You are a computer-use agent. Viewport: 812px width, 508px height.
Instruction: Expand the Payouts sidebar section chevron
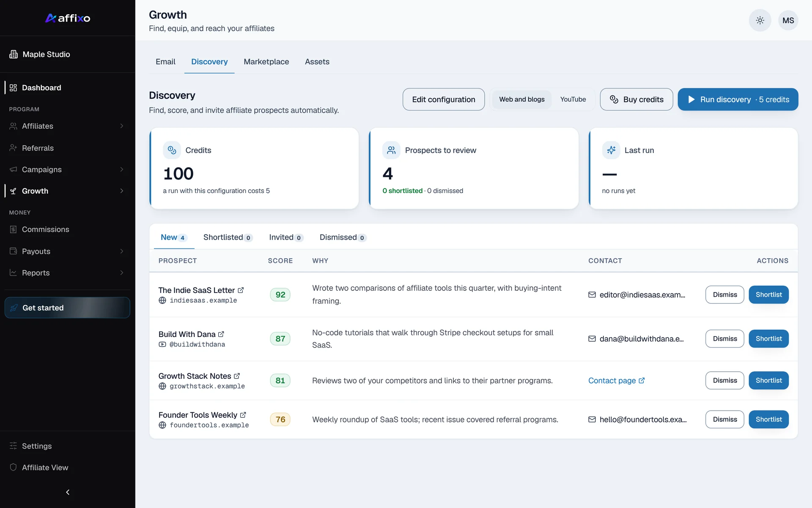coord(122,251)
